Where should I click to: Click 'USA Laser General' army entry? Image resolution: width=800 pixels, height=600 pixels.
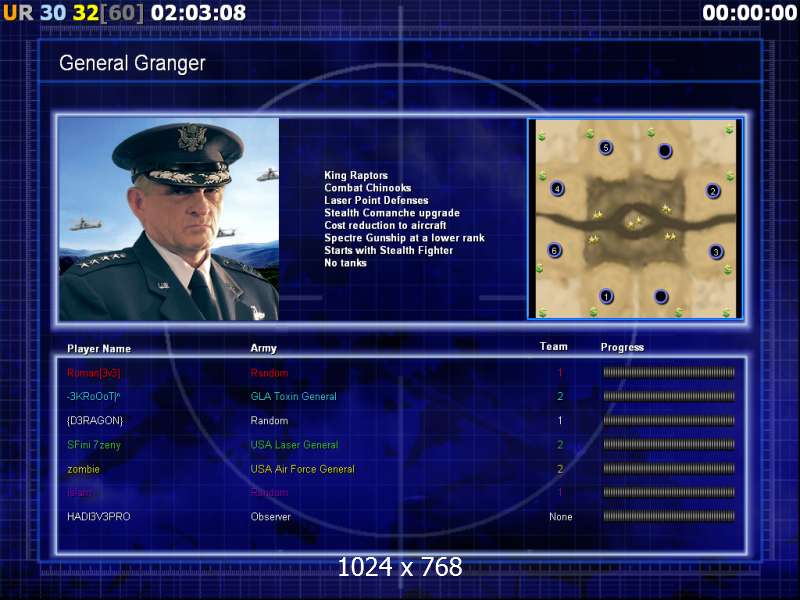tap(294, 445)
